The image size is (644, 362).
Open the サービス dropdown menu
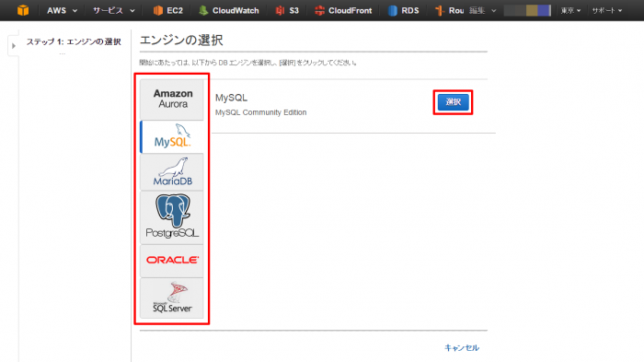coord(113,10)
